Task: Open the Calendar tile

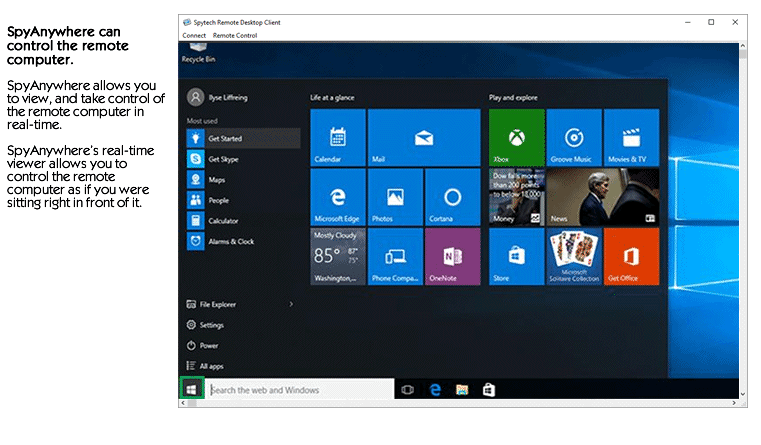Action: tap(338, 137)
